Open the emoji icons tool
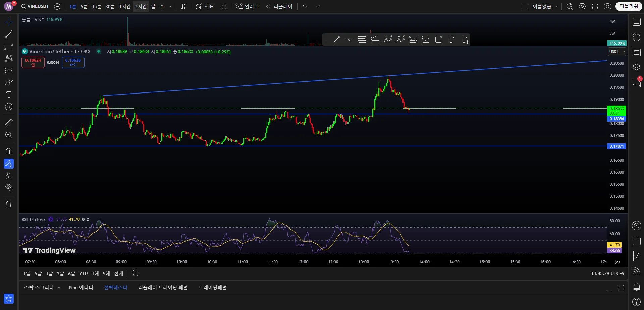644x310 pixels. pos(9,107)
